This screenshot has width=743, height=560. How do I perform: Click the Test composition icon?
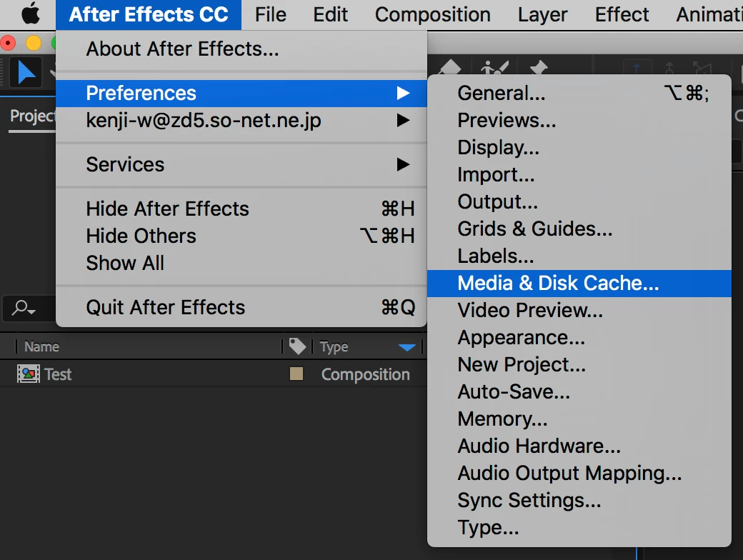29,374
